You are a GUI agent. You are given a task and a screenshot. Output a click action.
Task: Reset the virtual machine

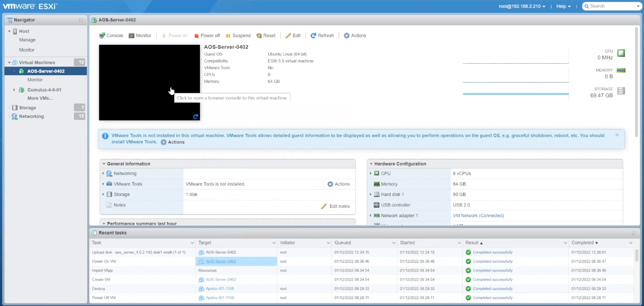pyautogui.click(x=266, y=36)
